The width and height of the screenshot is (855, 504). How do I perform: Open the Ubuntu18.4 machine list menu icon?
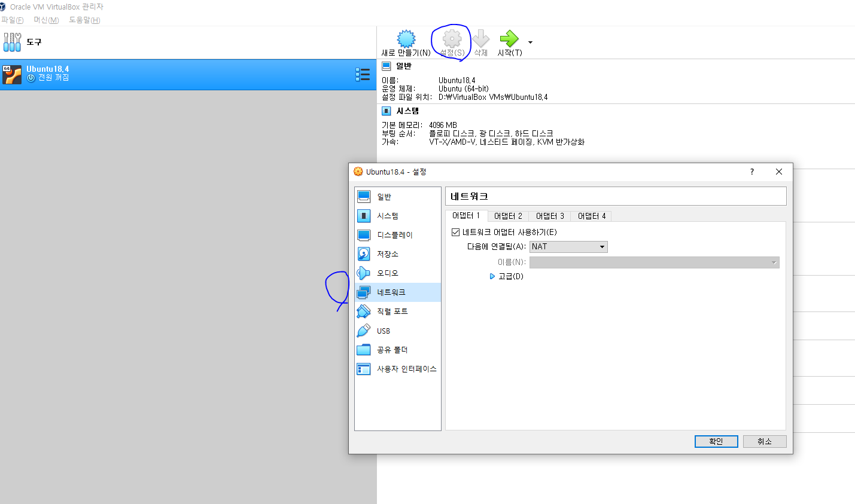point(363,74)
